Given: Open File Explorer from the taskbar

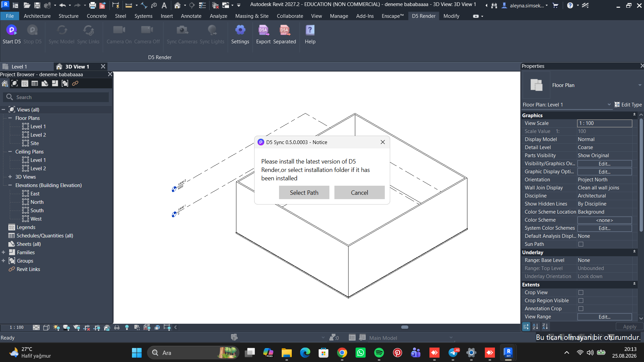Looking at the screenshot, I should pyautogui.click(x=287, y=353).
